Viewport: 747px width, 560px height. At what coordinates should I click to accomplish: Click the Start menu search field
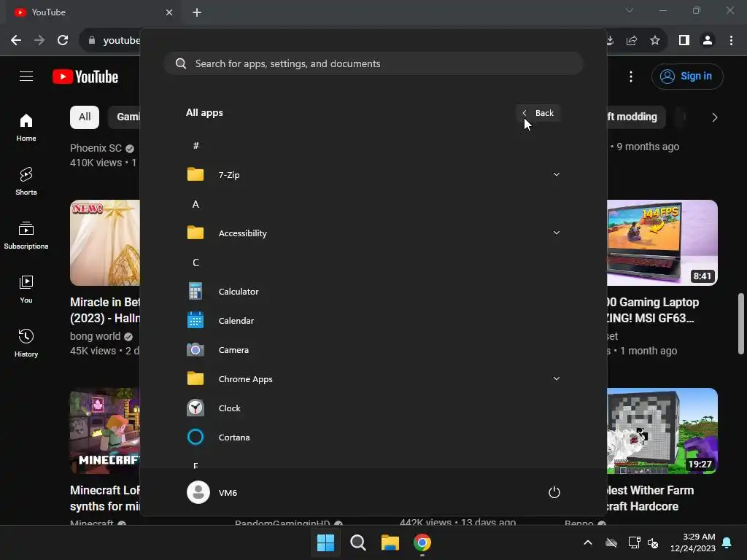pos(374,63)
